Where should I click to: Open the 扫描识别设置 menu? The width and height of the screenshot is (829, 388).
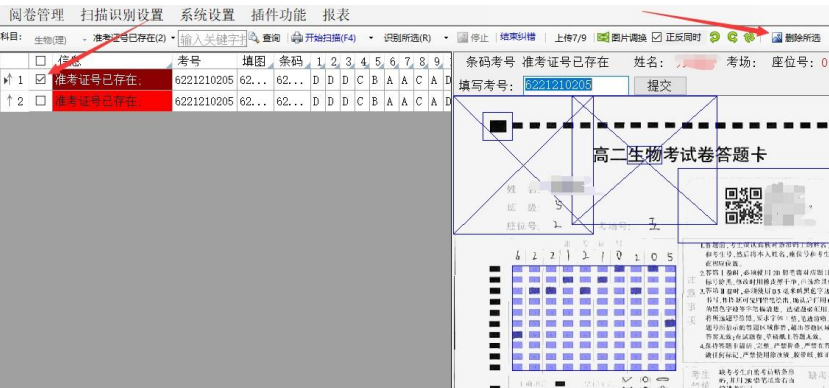(122, 15)
